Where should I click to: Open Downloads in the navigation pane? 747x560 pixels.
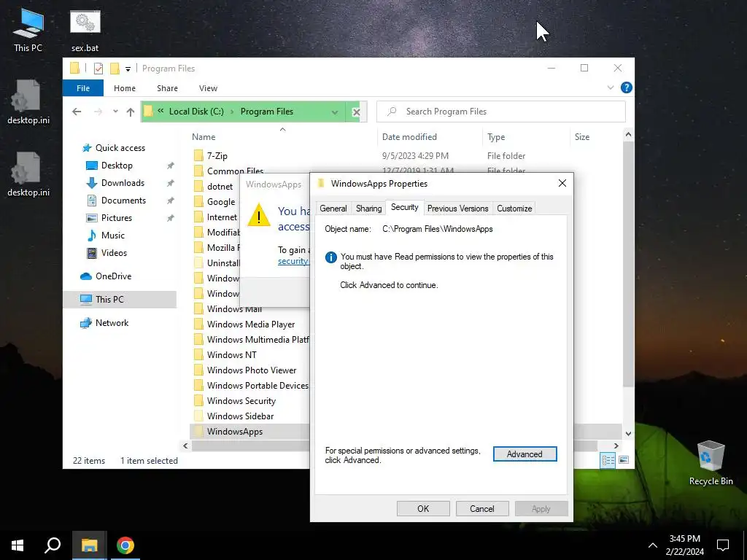(x=123, y=183)
